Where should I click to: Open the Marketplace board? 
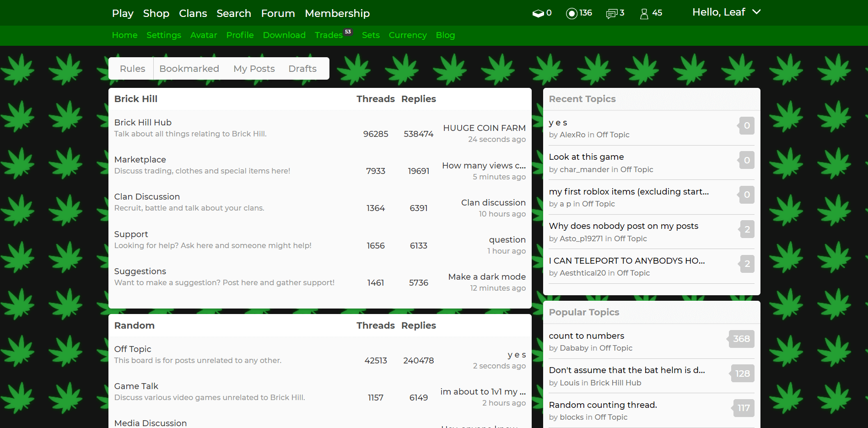pos(140,160)
